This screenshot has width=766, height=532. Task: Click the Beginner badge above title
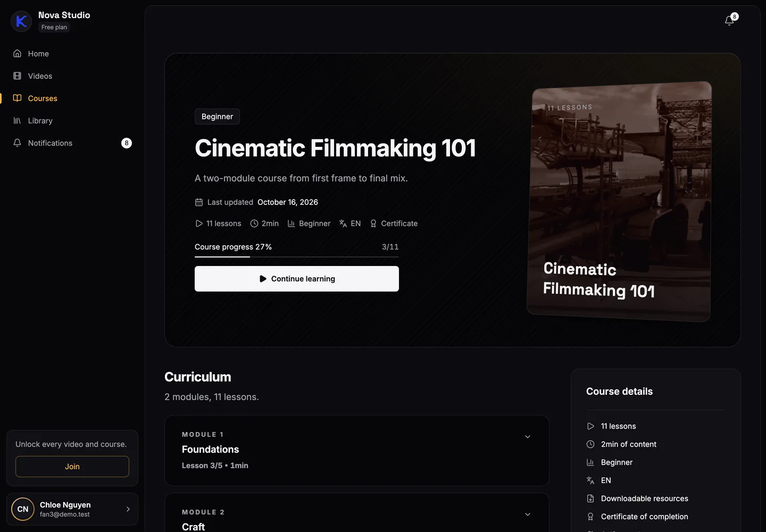coord(217,117)
